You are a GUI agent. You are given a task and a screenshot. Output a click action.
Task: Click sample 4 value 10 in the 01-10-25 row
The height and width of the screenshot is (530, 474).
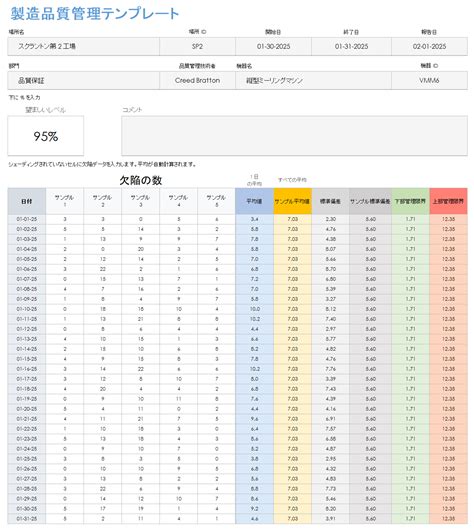(179, 309)
